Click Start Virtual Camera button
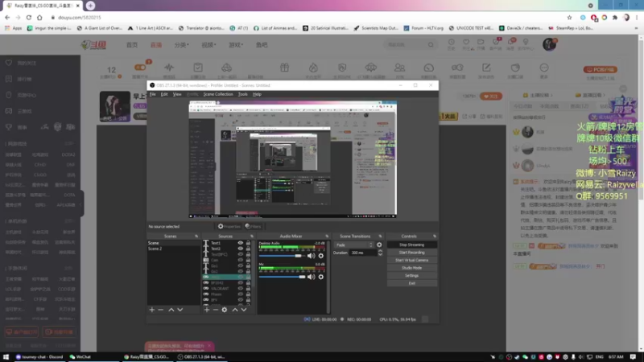 point(411,260)
